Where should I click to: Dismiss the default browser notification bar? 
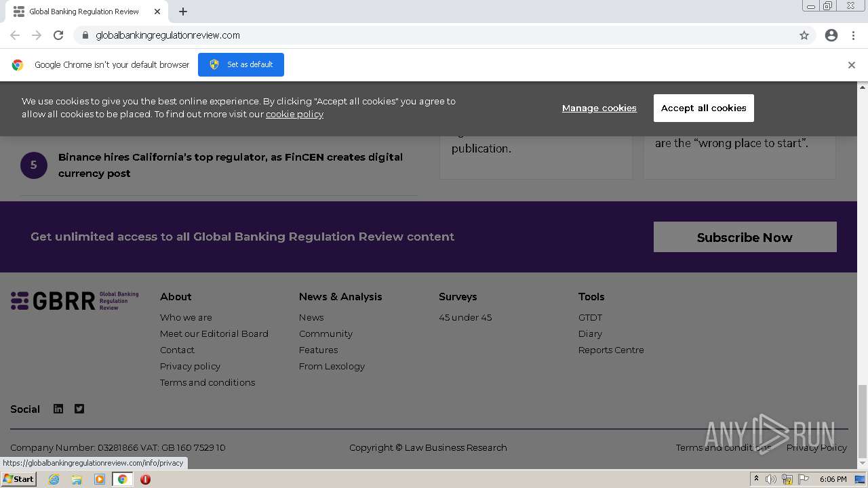[x=851, y=65]
